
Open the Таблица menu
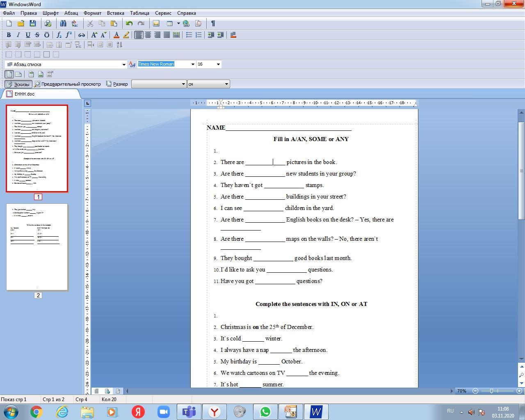139,13
